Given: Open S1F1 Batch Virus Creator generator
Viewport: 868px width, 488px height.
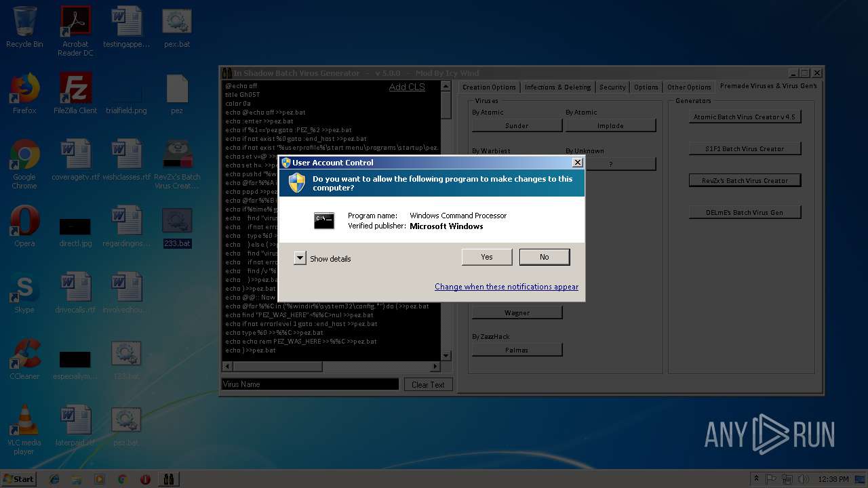Looking at the screenshot, I should point(745,148).
